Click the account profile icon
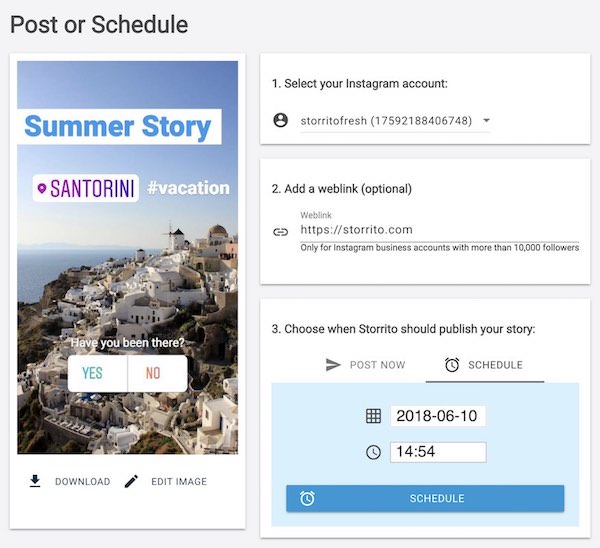Screen dimensions: 600x548 [x=280, y=120]
